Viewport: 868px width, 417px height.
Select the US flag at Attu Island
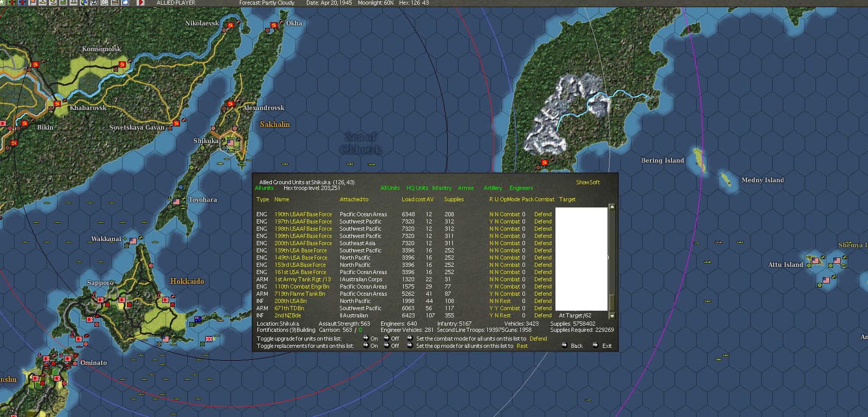tap(815, 261)
